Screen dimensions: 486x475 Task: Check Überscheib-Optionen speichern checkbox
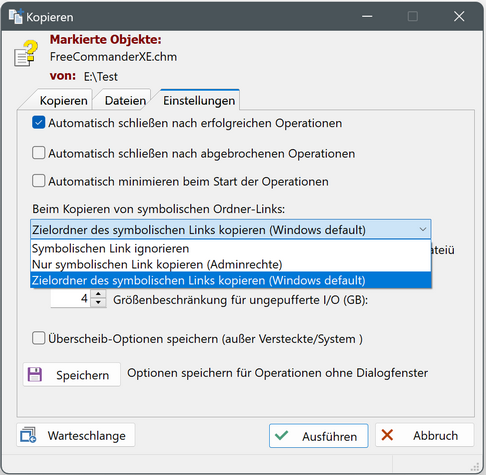point(39,338)
